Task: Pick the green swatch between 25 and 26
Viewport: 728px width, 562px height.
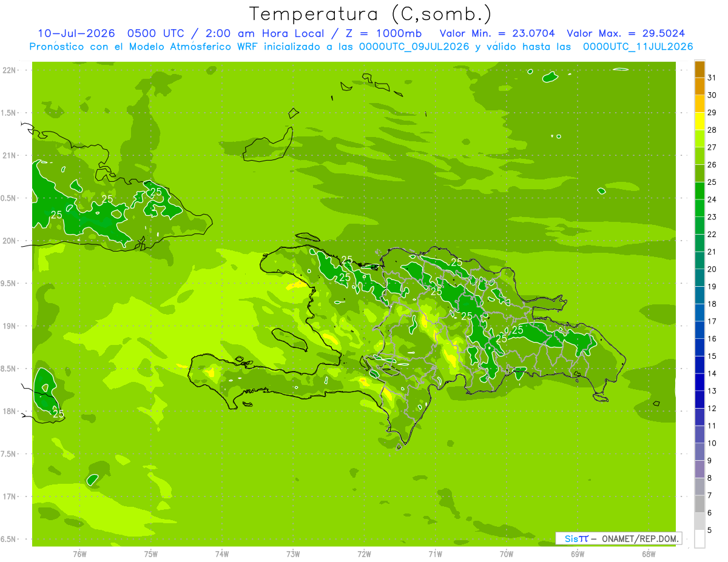Action: click(699, 173)
